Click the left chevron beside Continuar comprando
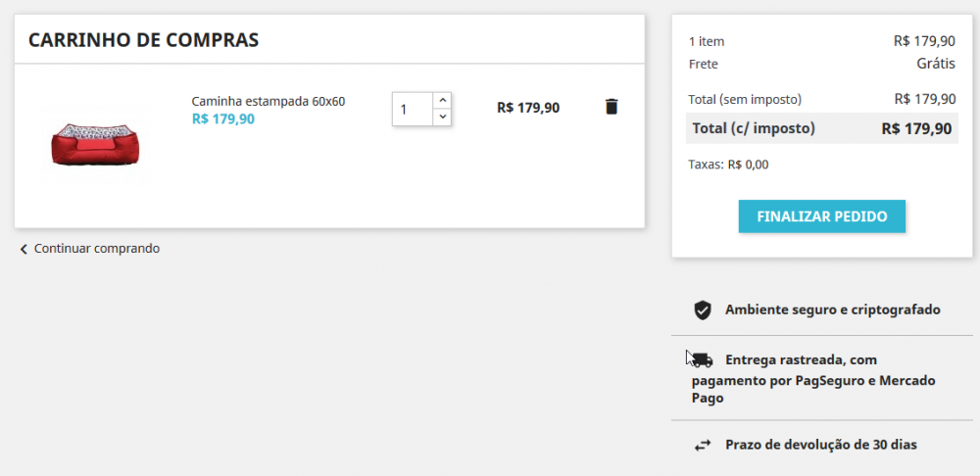This screenshot has height=476, width=980. click(x=24, y=249)
